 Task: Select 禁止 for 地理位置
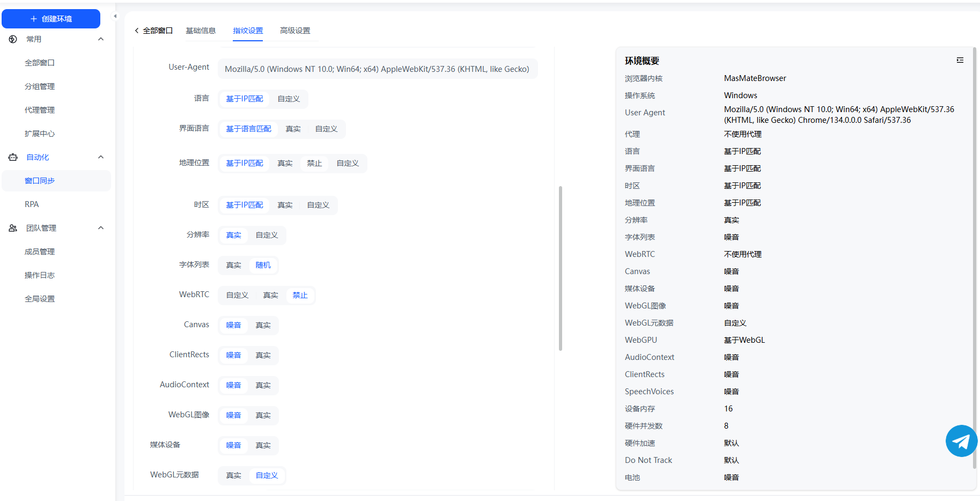point(314,163)
